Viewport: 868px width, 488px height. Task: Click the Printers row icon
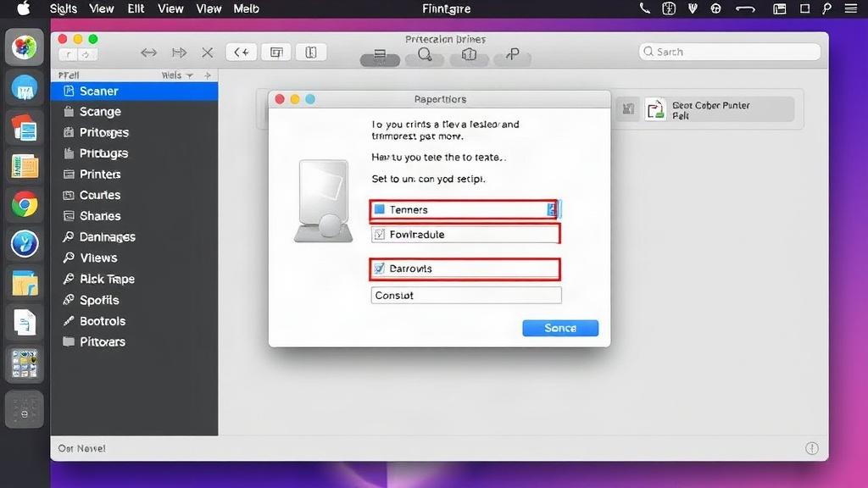pyautogui.click(x=69, y=175)
